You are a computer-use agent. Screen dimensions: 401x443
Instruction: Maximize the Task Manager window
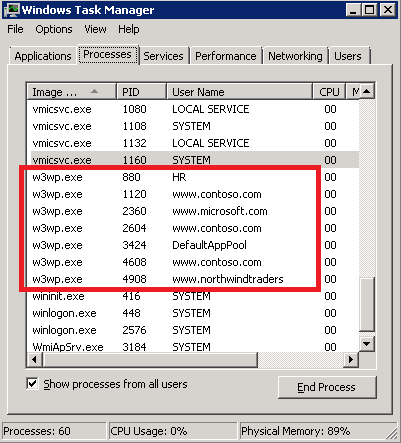tap(369, 10)
